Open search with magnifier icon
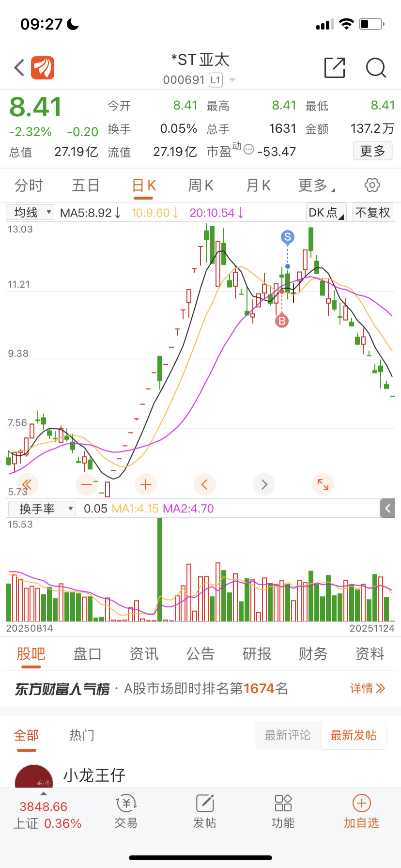This screenshot has width=401, height=868. coord(376,68)
